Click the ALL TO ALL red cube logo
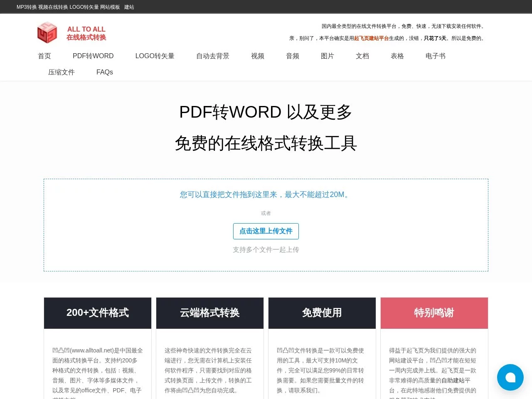 point(47,33)
